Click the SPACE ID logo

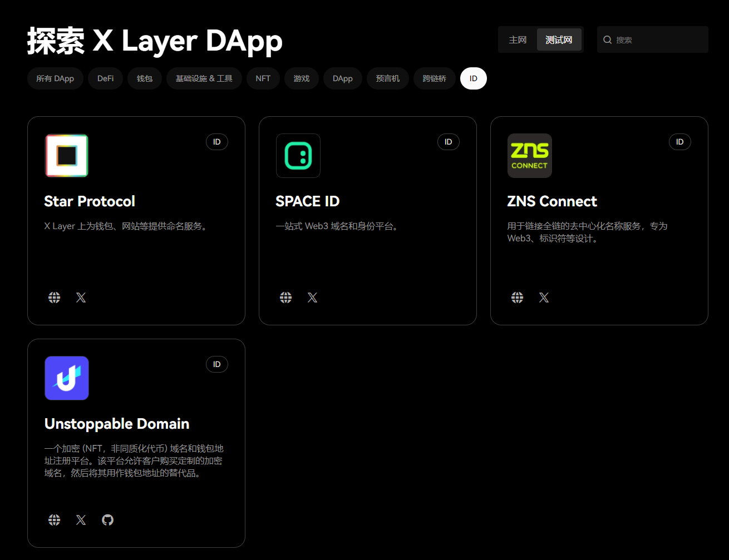click(x=298, y=156)
